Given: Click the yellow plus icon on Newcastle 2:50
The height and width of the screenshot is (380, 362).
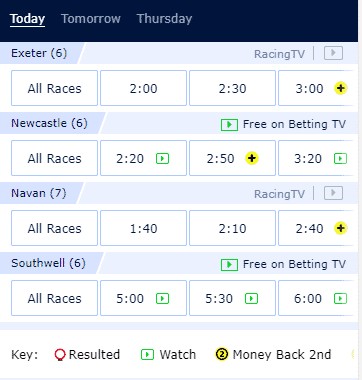Looking at the screenshot, I should click(x=252, y=158).
